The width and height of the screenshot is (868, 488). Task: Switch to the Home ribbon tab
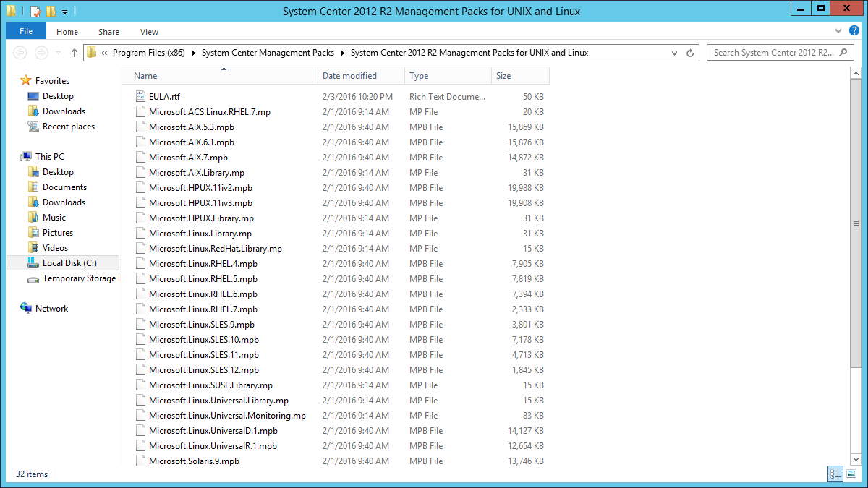[67, 32]
